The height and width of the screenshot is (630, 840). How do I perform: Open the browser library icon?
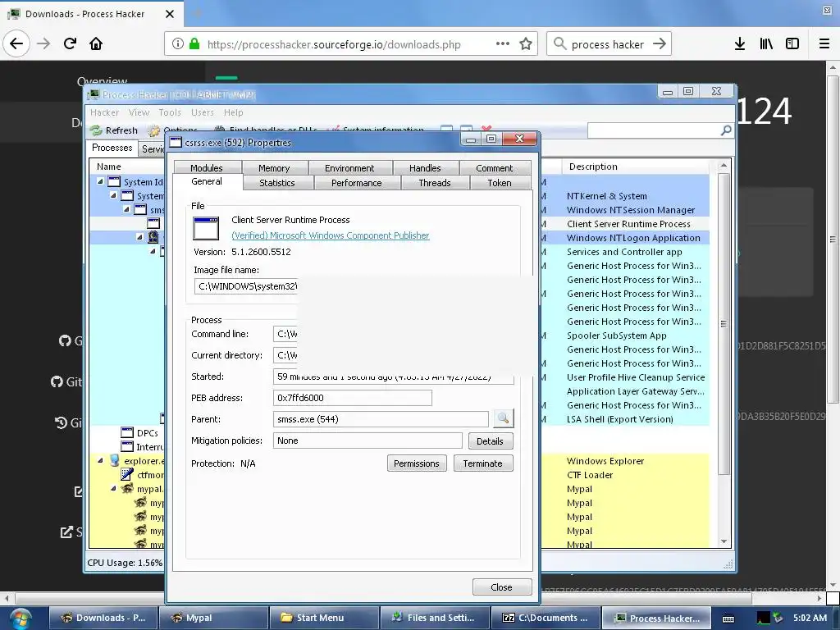[766, 44]
